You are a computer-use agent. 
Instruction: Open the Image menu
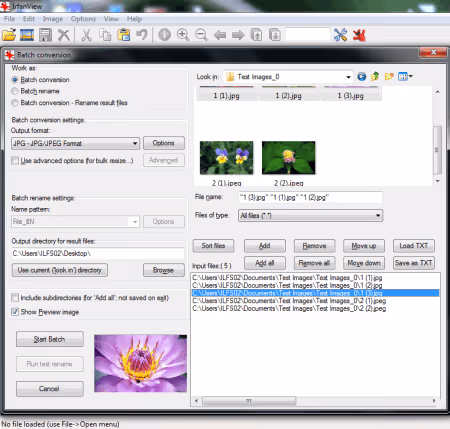[53, 19]
